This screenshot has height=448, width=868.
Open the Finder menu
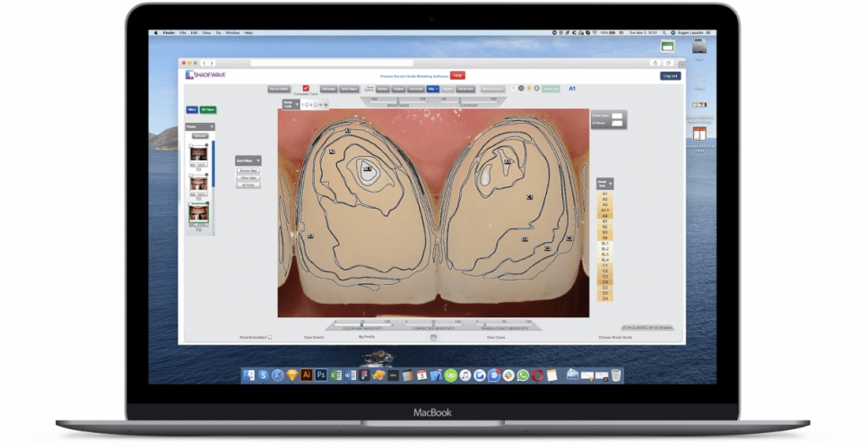pyautogui.click(x=169, y=32)
